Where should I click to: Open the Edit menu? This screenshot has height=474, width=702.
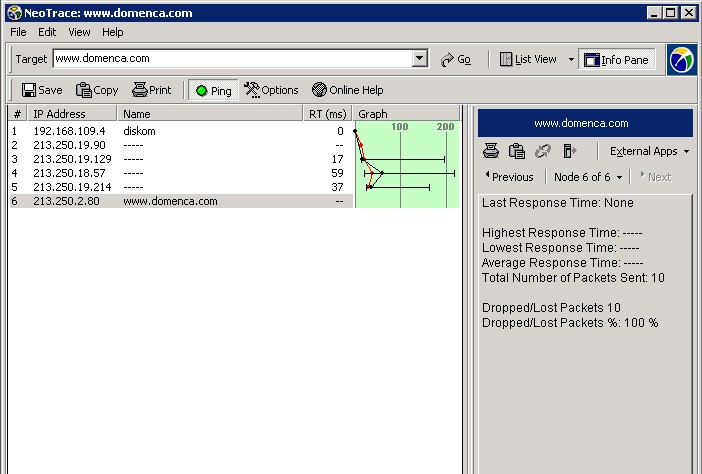47,32
